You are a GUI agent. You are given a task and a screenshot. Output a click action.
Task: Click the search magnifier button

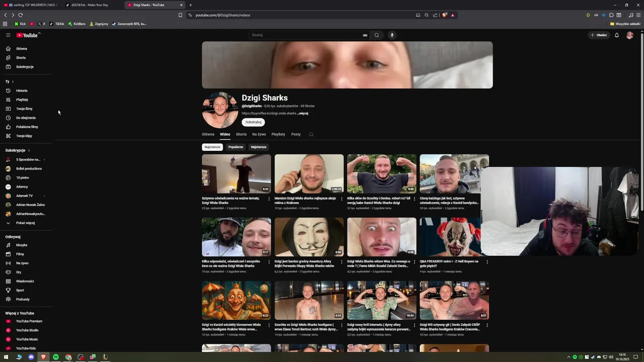pos(376,35)
